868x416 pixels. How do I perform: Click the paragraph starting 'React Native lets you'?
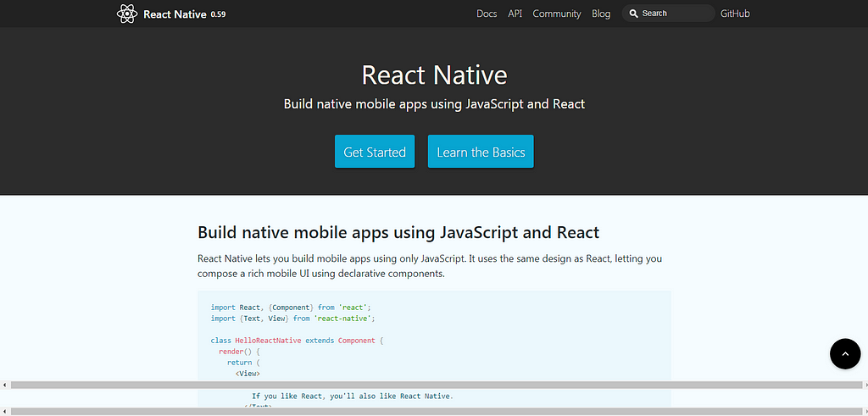(x=430, y=266)
